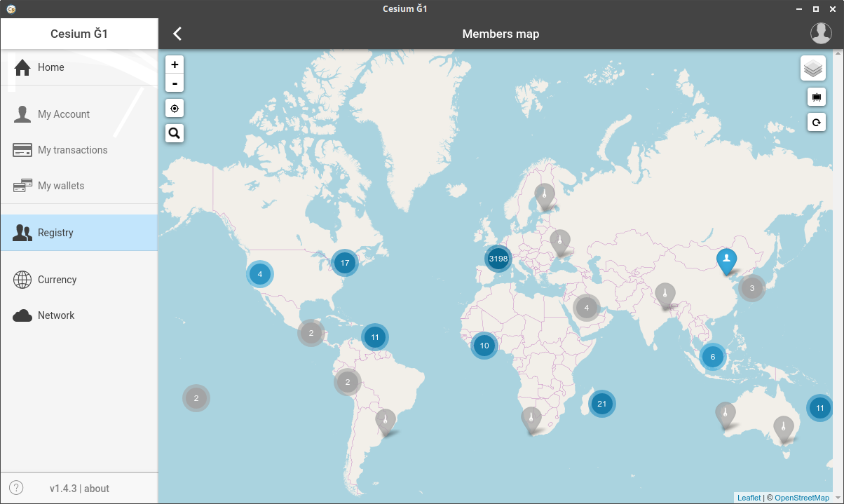
Task: Click the Home house icon
Action: 22,67
